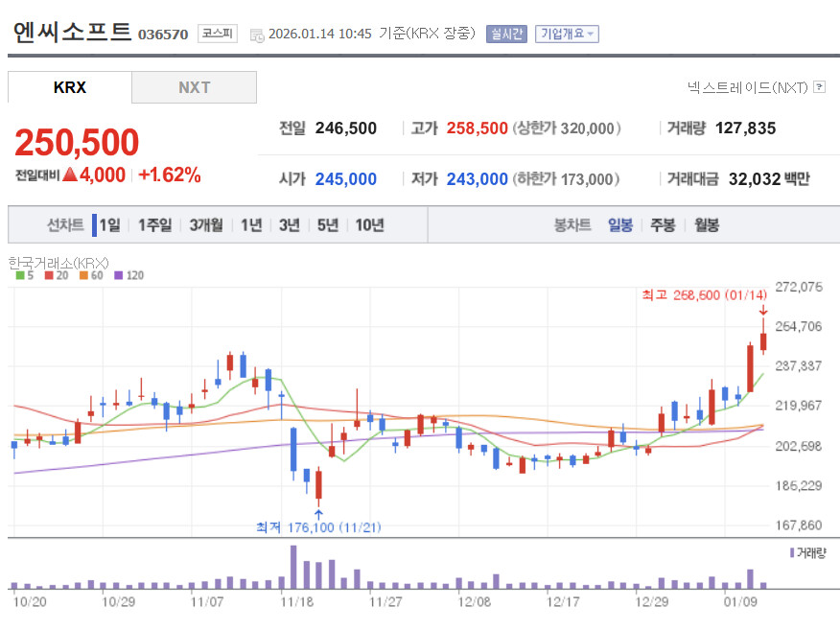Click the purple 120-day average legend swatch

coord(119,275)
